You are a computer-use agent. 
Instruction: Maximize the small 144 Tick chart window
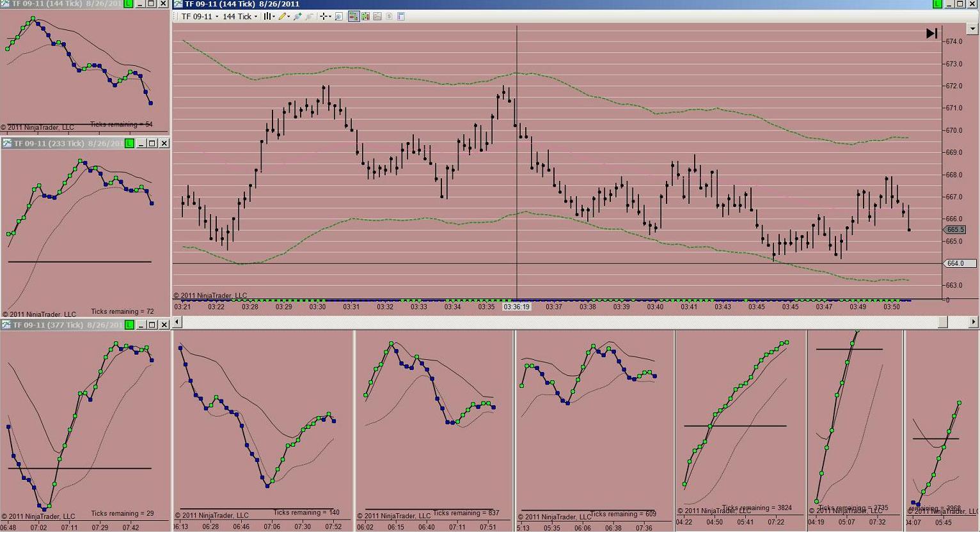coord(152,4)
